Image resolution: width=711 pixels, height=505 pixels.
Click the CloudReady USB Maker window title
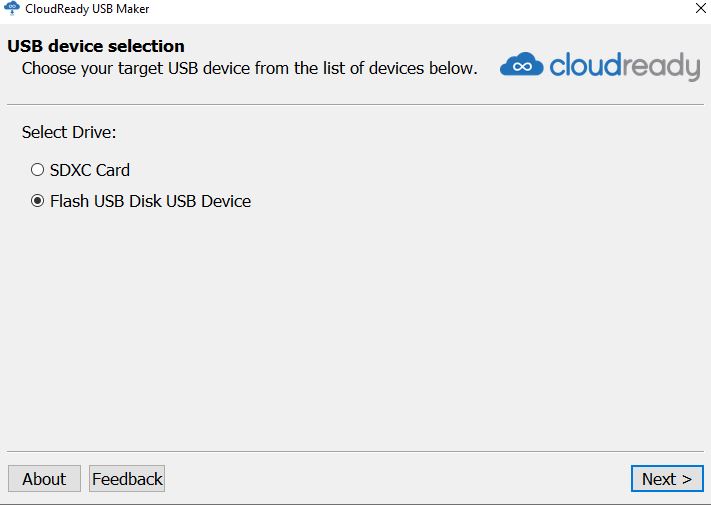(x=87, y=9)
